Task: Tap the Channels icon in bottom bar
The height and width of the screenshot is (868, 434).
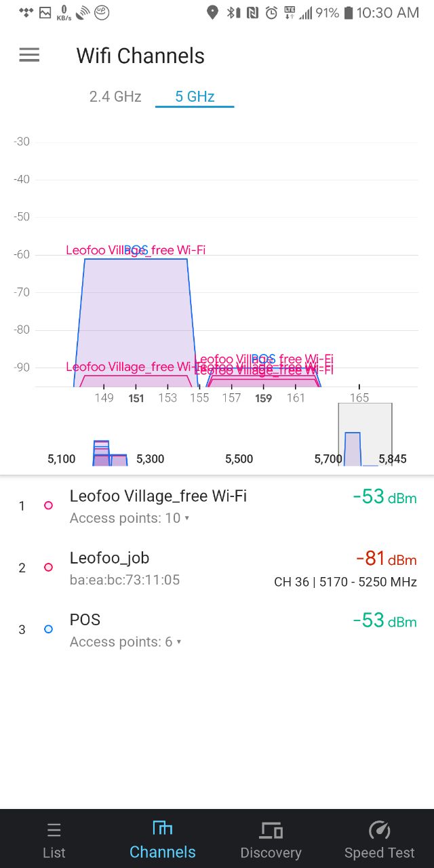Action: 163,828
